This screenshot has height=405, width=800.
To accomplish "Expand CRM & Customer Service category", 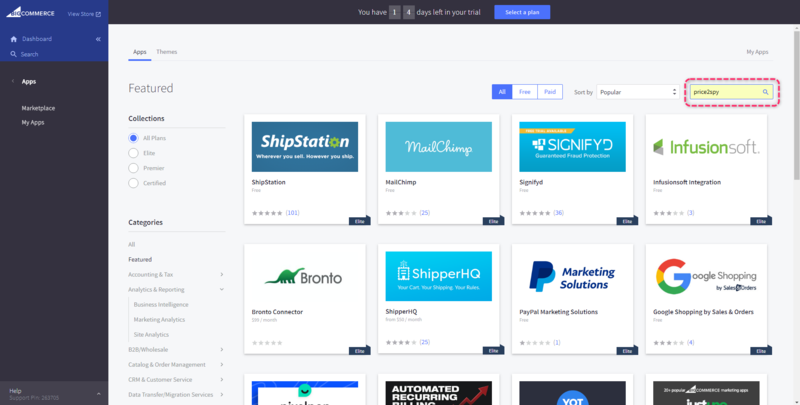I will (x=221, y=380).
